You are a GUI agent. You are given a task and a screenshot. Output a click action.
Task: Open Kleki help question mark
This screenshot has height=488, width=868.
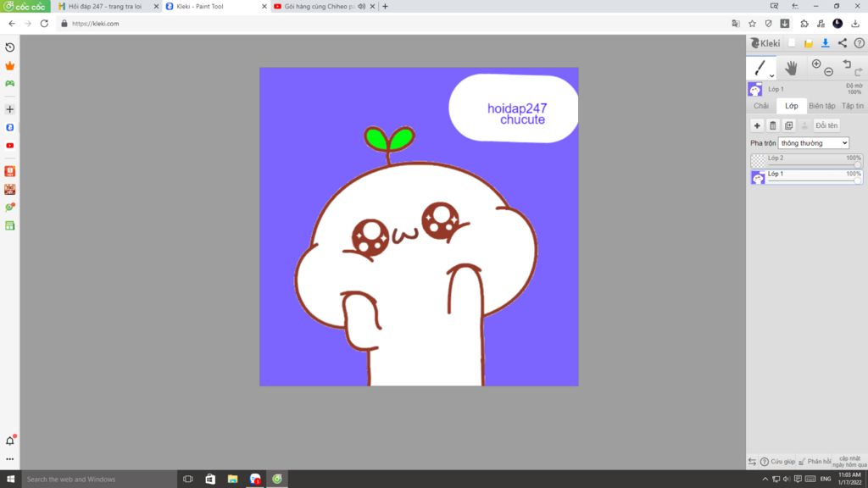point(860,43)
